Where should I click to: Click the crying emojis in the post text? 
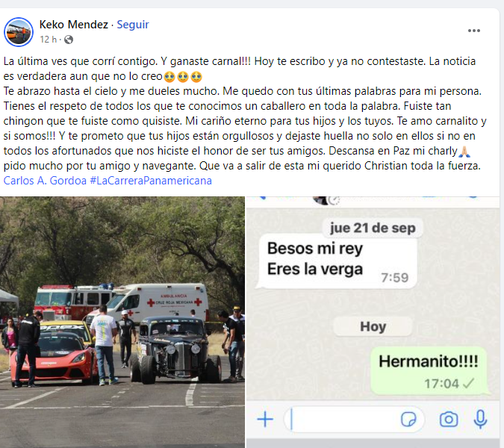[x=183, y=76]
